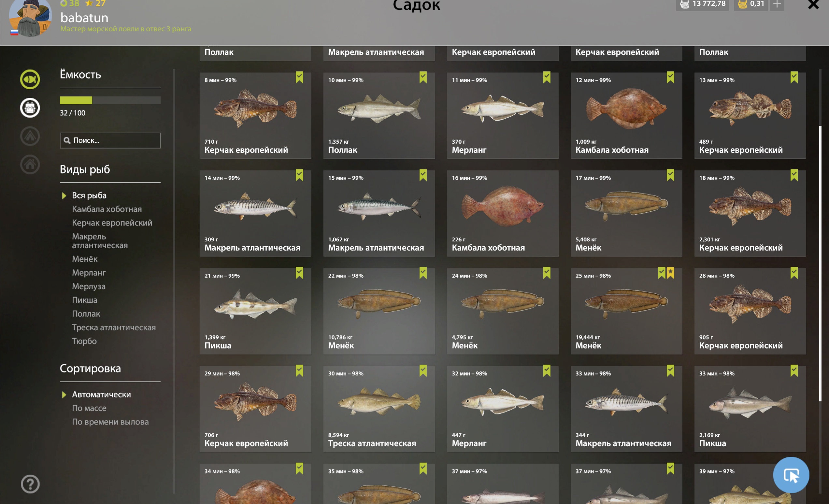Open the 226 г Камбала хоботная card
Image resolution: width=829 pixels, height=504 pixels.
[x=503, y=213]
